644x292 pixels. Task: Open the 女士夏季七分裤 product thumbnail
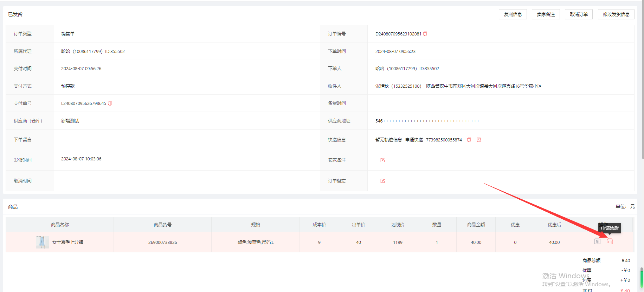[x=42, y=242]
